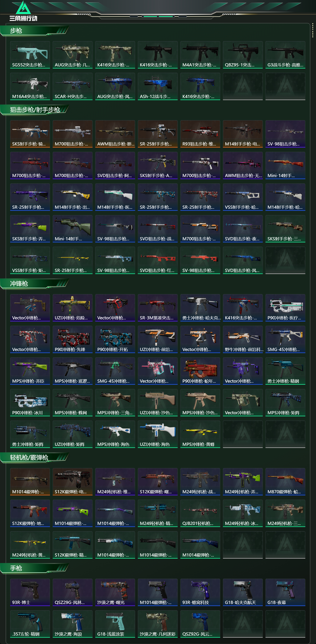Pick the M870 shotgun skin
The width and height of the screenshot is (316, 644).
coord(285,482)
